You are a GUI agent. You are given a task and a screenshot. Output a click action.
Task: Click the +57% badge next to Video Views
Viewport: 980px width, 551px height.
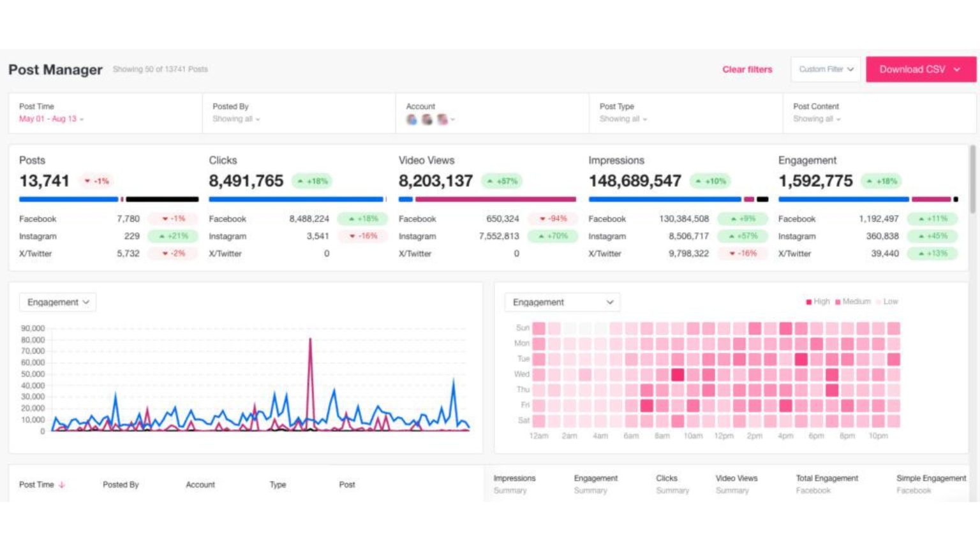click(503, 181)
